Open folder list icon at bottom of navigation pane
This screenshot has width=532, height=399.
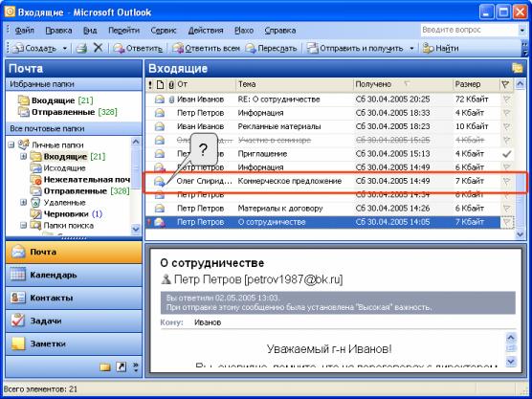click(105, 366)
